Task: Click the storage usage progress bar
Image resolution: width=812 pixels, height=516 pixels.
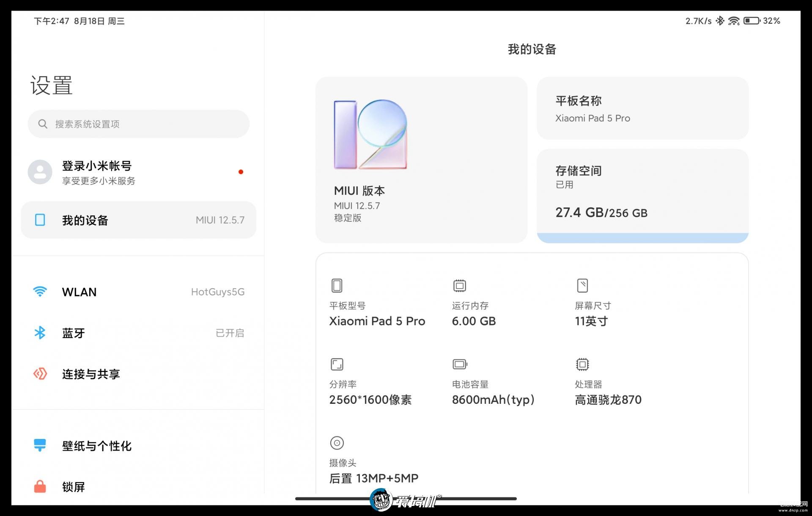Action: point(643,238)
